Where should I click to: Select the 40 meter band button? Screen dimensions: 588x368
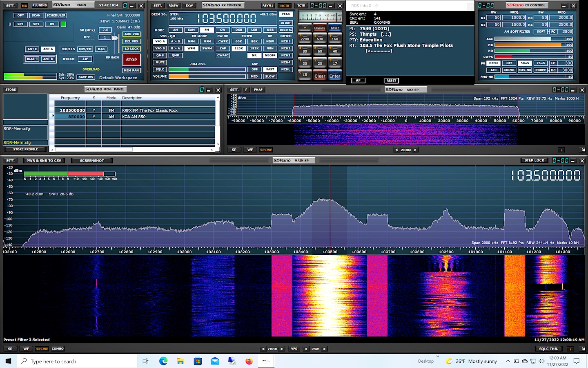click(335, 51)
